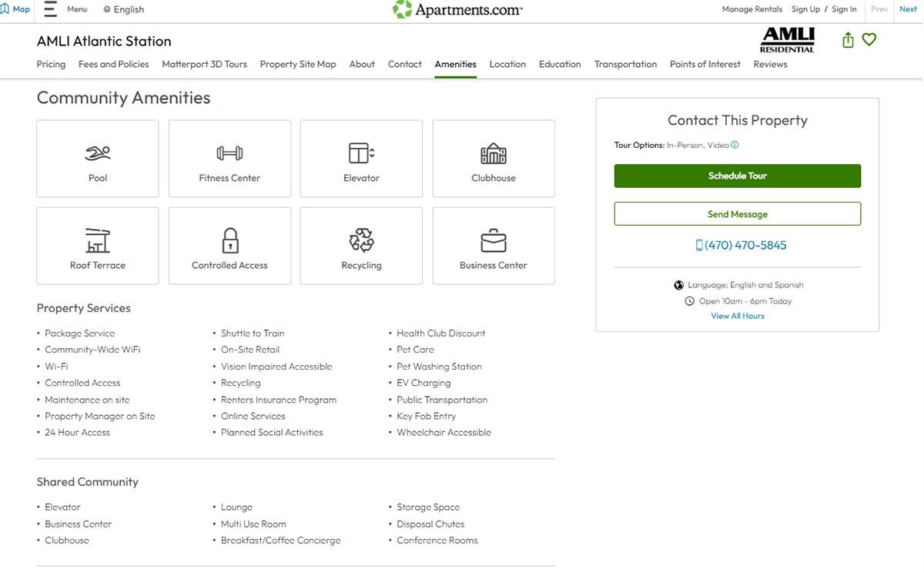Click Disposal Chutes list item
Image resolution: width=924 pixels, height=573 pixels.
pyautogui.click(x=430, y=524)
